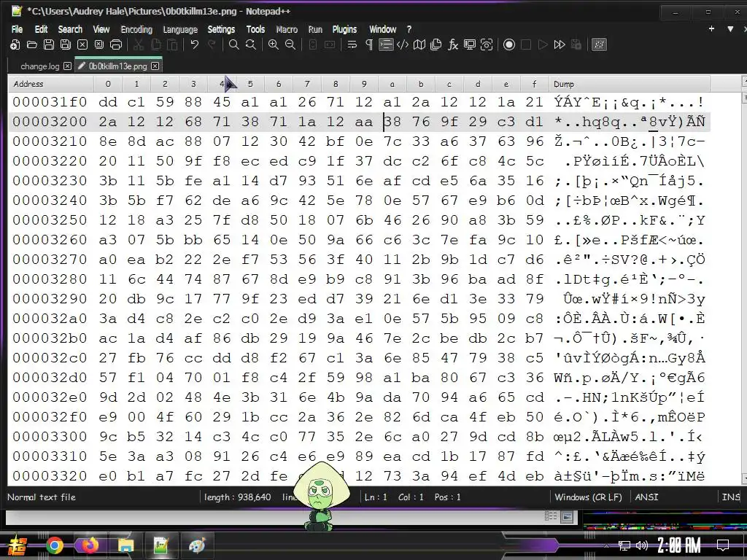747x560 pixels.
Task: Save the current file via toolbar
Action: click(49, 44)
